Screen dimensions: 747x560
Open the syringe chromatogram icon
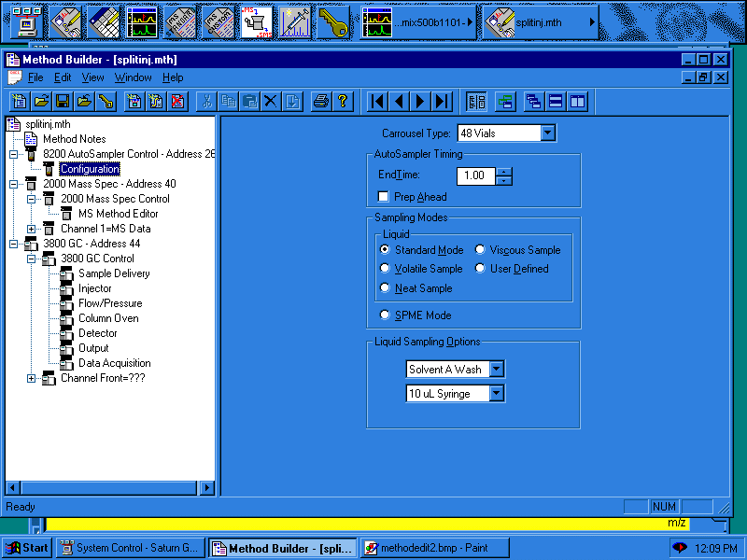(x=295, y=22)
